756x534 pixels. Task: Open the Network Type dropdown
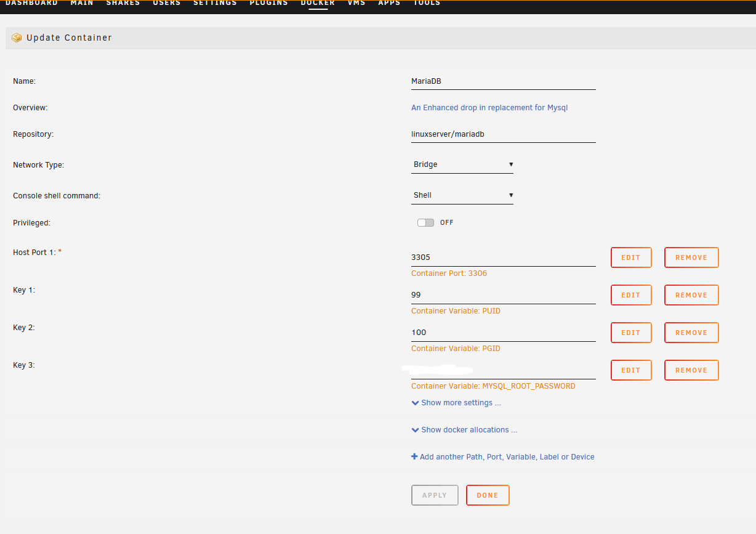462,164
